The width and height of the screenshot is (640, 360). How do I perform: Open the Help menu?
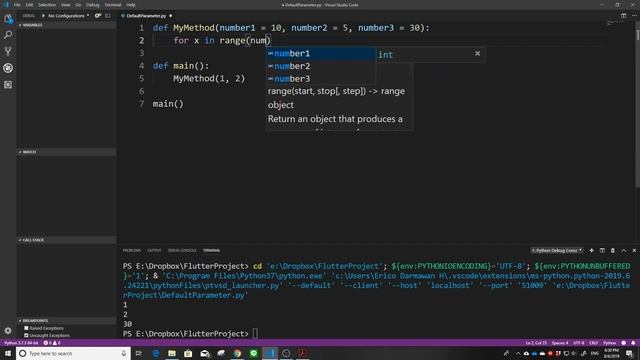pyautogui.click(x=131, y=5)
